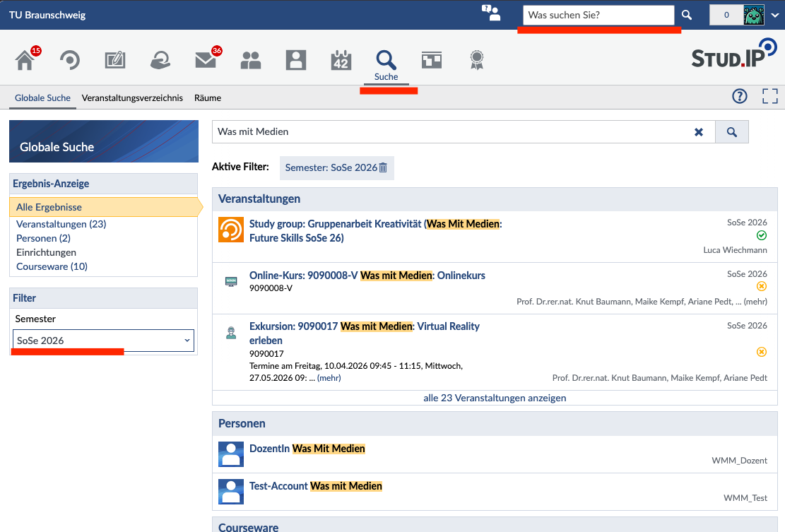Open the Semester SoSe 2026 dropdown
Screen dimensions: 785x532
click(x=103, y=341)
